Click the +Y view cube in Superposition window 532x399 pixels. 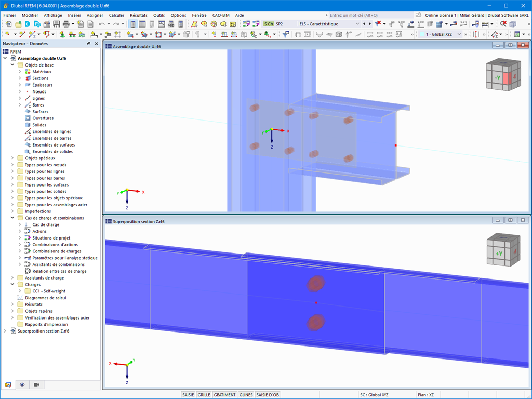point(503,250)
